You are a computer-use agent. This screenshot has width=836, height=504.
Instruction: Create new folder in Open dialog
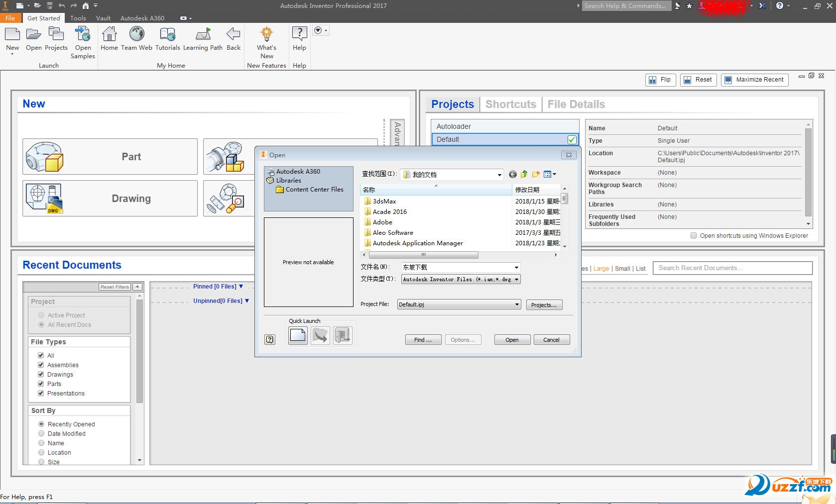tap(536, 175)
